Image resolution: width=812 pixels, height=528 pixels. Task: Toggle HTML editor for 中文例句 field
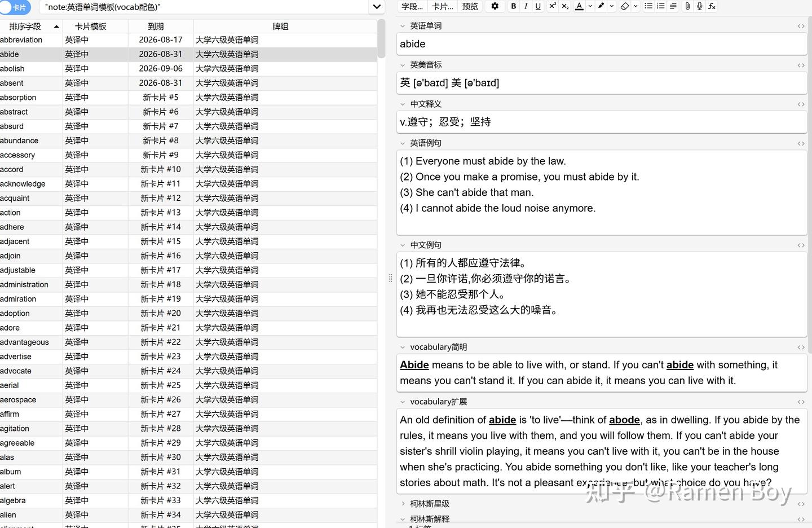801,245
